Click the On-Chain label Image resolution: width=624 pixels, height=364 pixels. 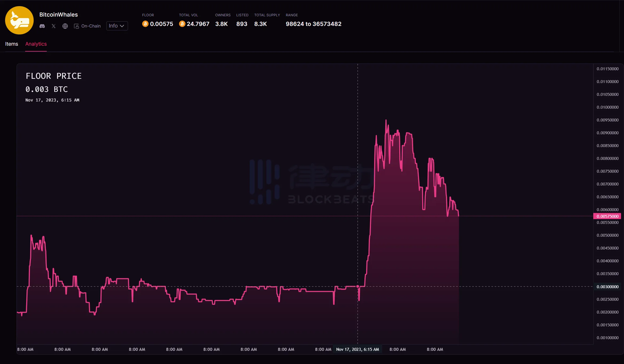(91, 26)
